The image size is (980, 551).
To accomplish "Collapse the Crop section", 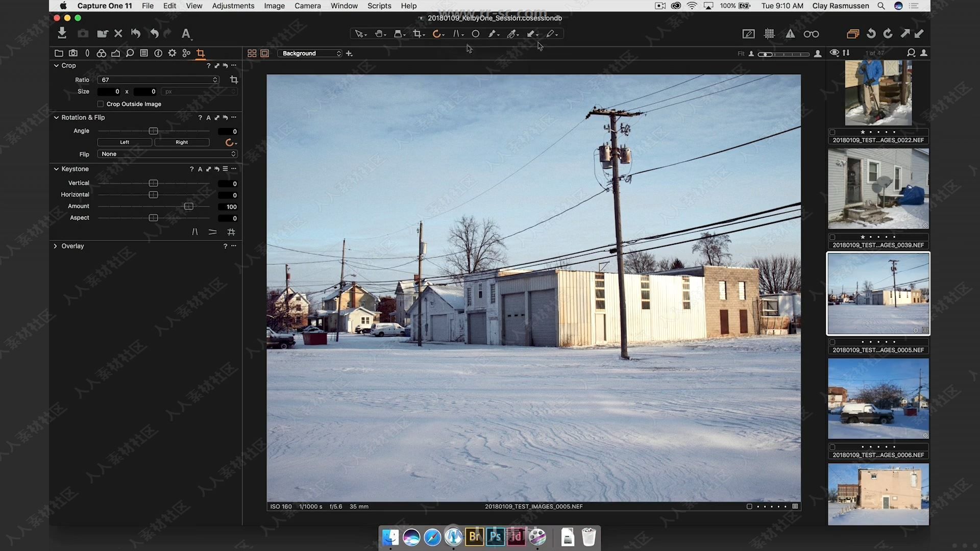I will 55,65.
